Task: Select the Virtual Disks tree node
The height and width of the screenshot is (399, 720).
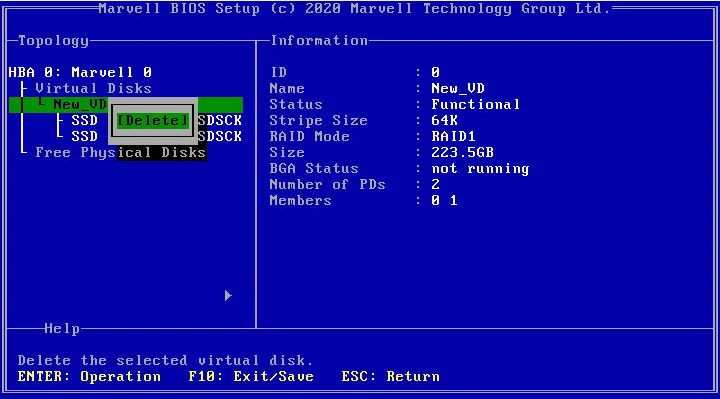Action: pos(93,88)
